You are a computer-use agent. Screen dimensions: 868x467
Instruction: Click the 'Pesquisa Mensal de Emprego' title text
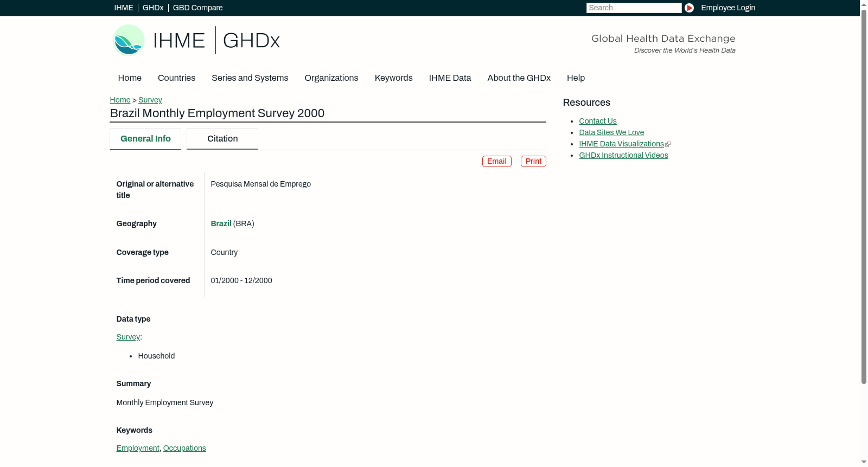260,184
